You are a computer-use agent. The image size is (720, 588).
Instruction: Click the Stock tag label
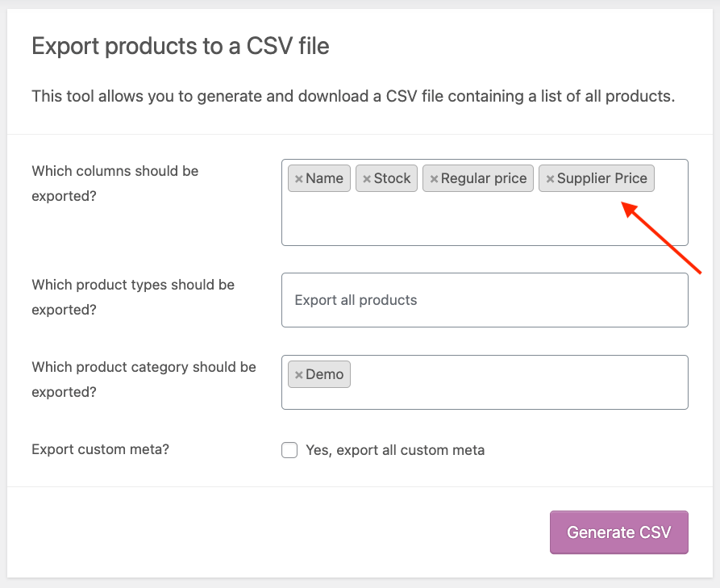[x=393, y=179]
